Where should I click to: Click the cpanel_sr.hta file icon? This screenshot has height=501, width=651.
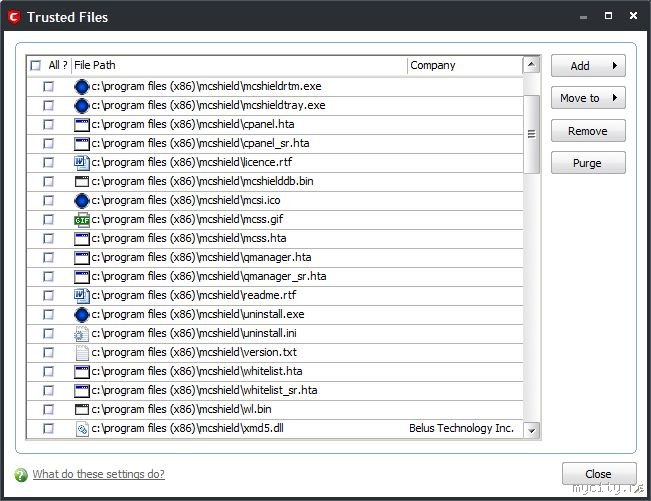coord(82,144)
